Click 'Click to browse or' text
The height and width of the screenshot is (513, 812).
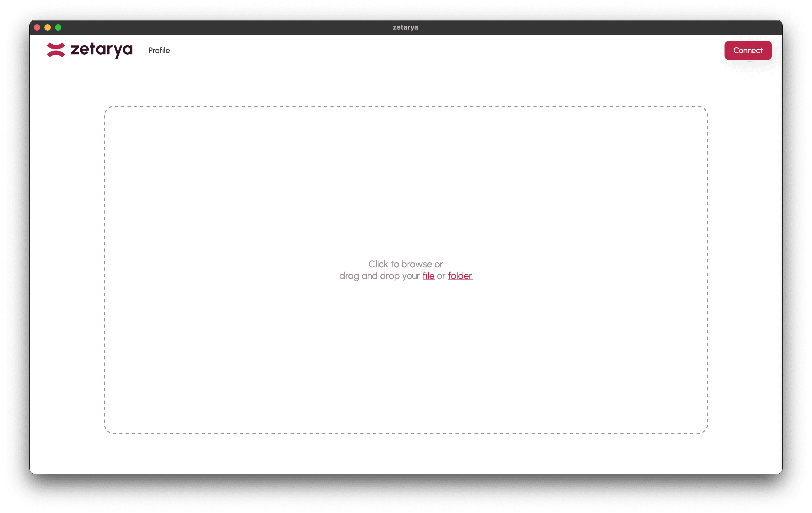pos(405,264)
